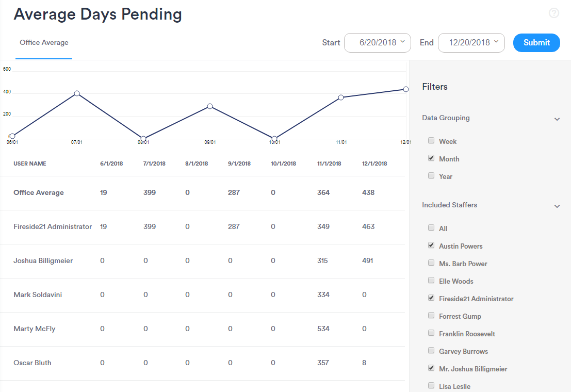The width and height of the screenshot is (571, 392).
Task: Open the End date picker showing 12/20/2018
Action: click(471, 43)
